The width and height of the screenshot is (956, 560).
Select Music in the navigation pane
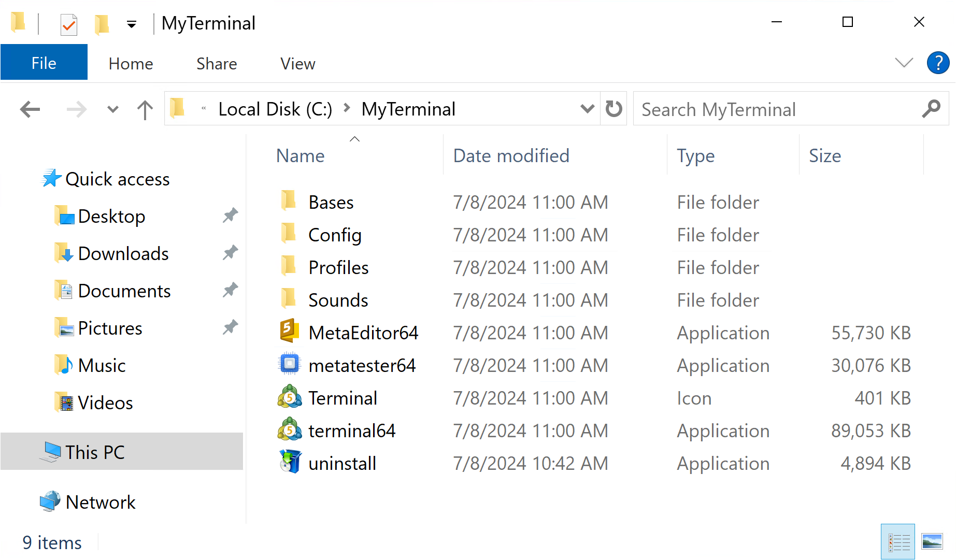(x=102, y=365)
